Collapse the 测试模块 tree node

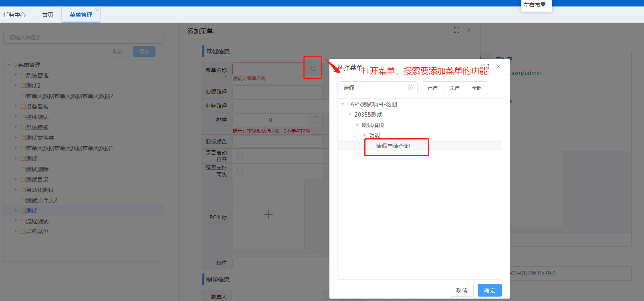(x=357, y=125)
